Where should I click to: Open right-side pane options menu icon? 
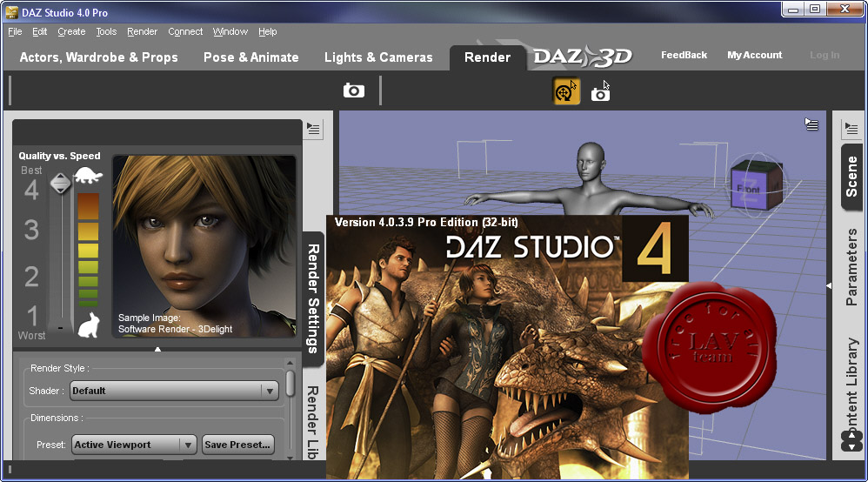[x=851, y=130]
